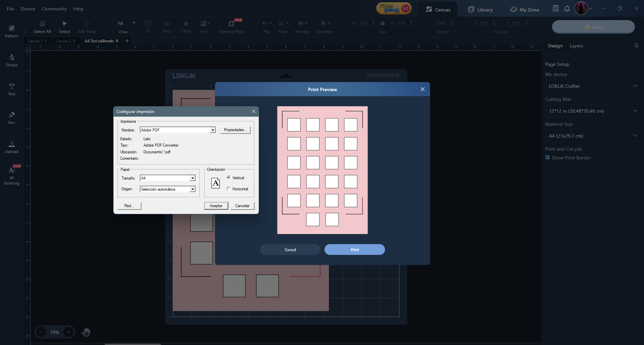Switch to the Layers tab
The width and height of the screenshot is (644, 345).
576,46
